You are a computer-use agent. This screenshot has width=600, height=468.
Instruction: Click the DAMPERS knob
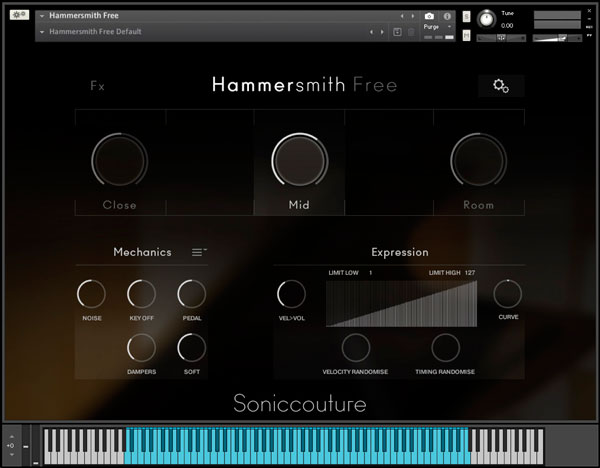pos(142,347)
